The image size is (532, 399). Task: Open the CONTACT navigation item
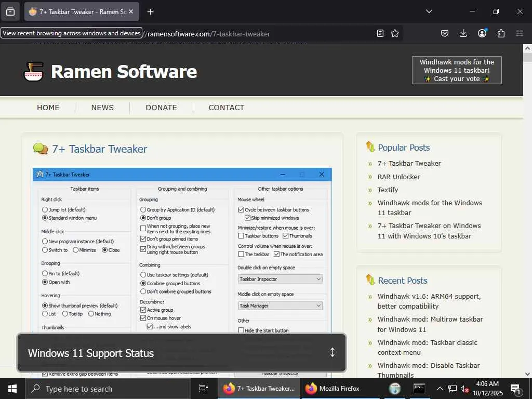tap(227, 108)
